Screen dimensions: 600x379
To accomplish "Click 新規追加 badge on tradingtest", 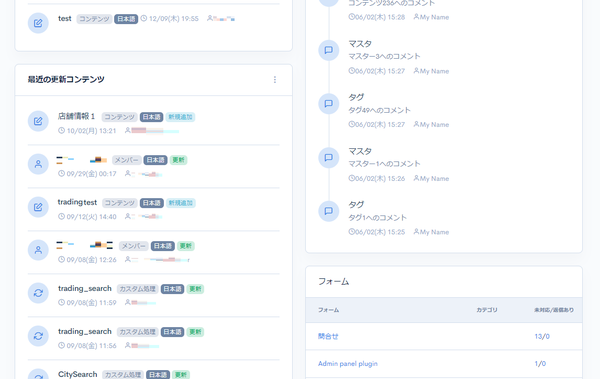I will pyautogui.click(x=181, y=203).
